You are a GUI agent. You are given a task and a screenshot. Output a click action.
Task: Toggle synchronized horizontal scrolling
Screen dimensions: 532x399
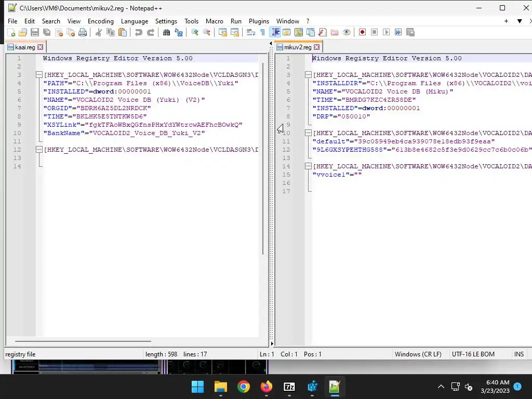pyautogui.click(x=234, y=32)
